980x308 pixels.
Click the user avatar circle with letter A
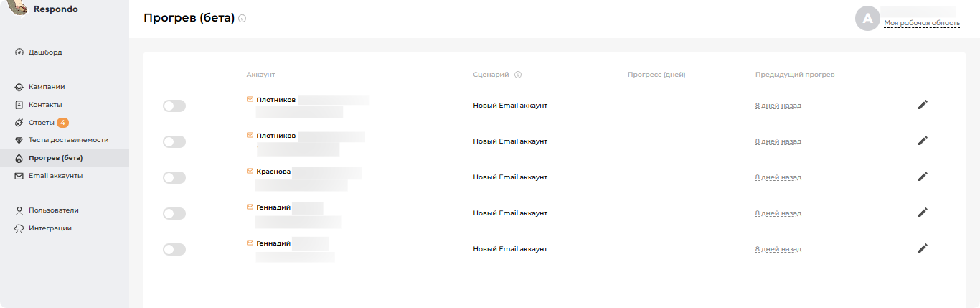click(867, 19)
